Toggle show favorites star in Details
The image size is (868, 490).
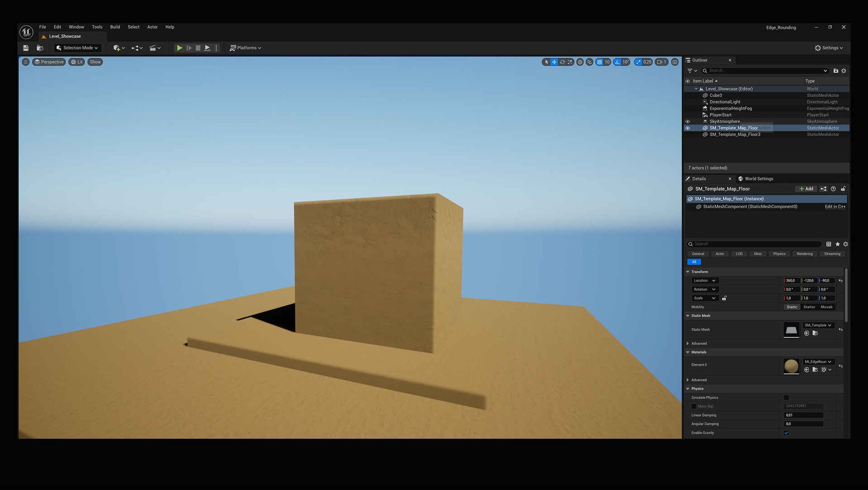coord(838,244)
